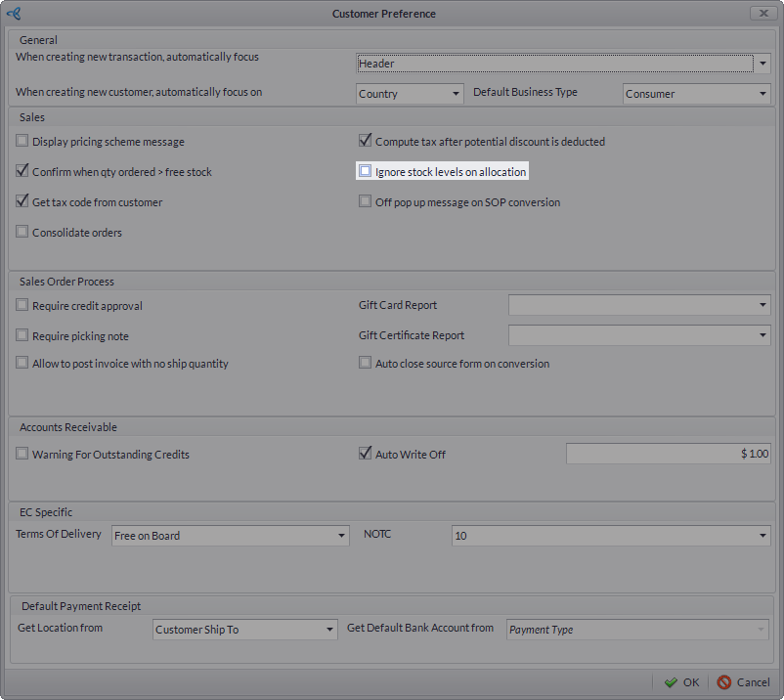Click the Auto Write Off amount field

[x=669, y=455]
